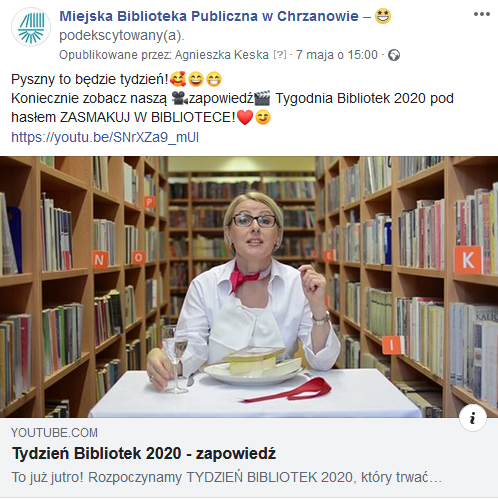Click the YOUTUBE.COM source label
The width and height of the screenshot is (498, 499).
point(54,433)
